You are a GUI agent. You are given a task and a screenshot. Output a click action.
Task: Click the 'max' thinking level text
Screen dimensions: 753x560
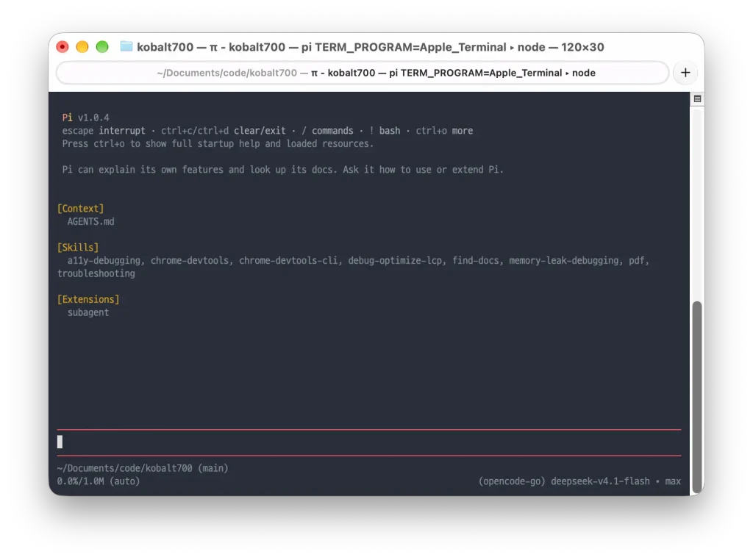673,481
